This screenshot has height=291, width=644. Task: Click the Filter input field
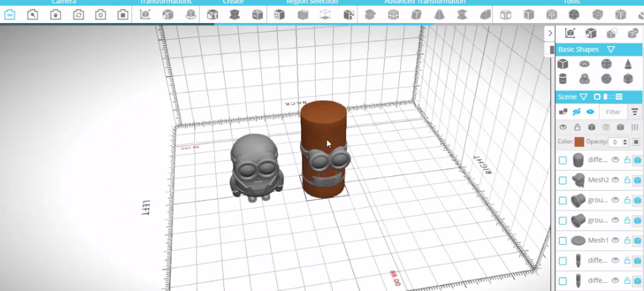point(613,112)
